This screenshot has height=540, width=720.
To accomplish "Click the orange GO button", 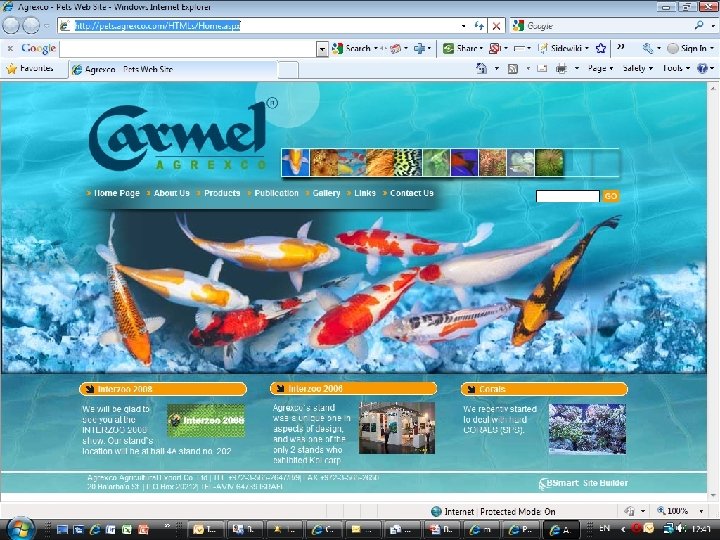I will pyautogui.click(x=611, y=196).
